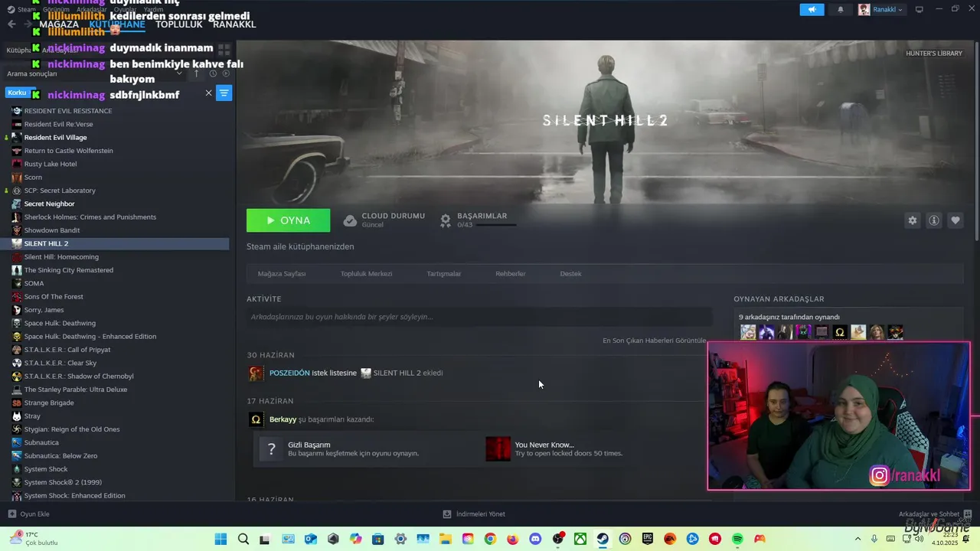Select Resident Evil Village in library
980x551 pixels.
[x=55, y=138]
